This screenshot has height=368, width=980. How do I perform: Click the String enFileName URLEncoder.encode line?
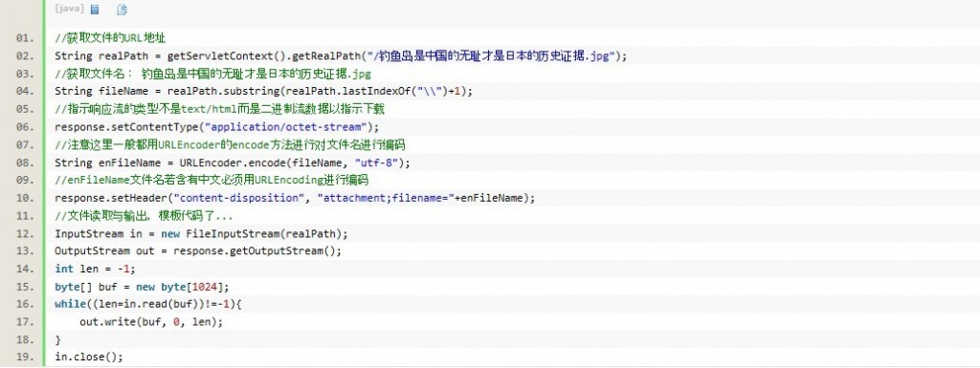233,162
